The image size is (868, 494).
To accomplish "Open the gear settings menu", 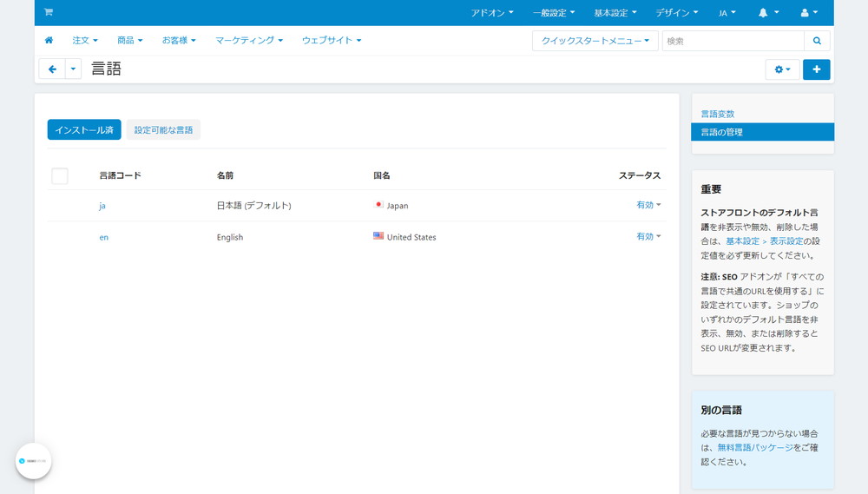I will click(782, 69).
